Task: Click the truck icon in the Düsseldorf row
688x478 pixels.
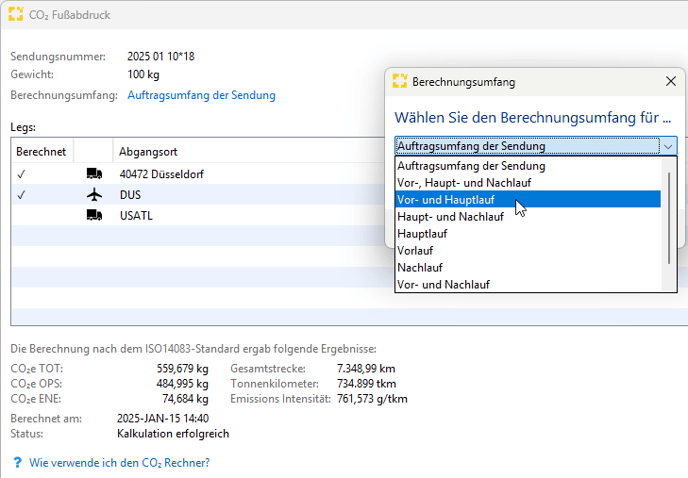Action: point(94,174)
